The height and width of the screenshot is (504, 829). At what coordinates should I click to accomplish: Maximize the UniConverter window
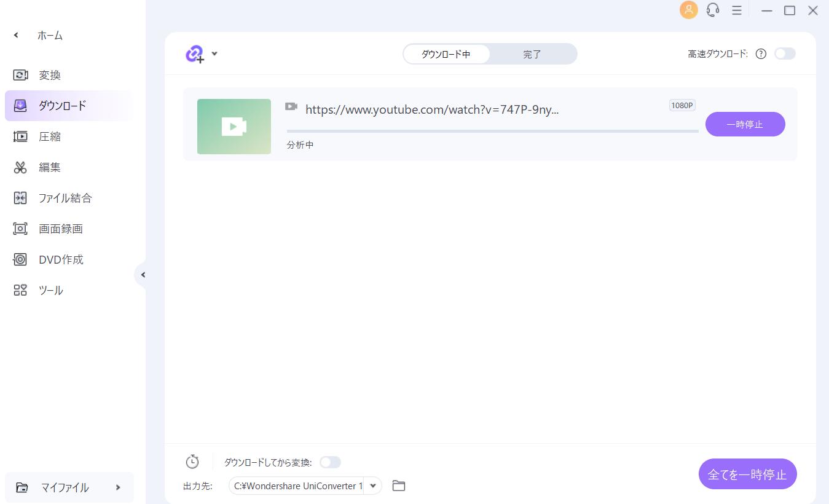click(x=790, y=10)
